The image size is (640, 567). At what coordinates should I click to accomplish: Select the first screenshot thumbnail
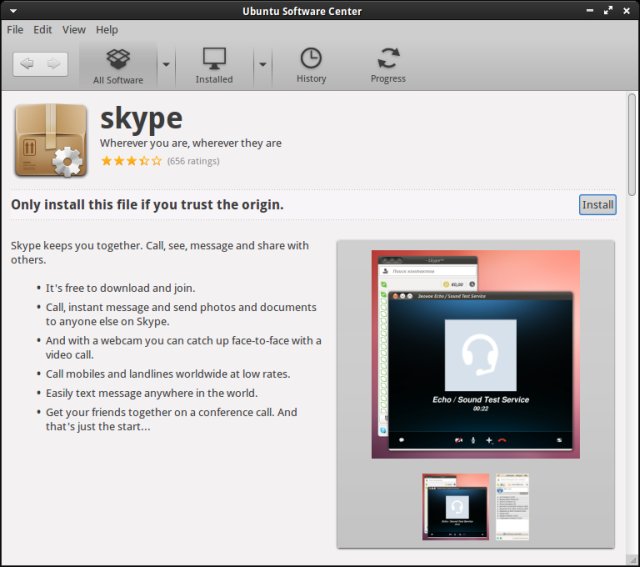[x=456, y=507]
